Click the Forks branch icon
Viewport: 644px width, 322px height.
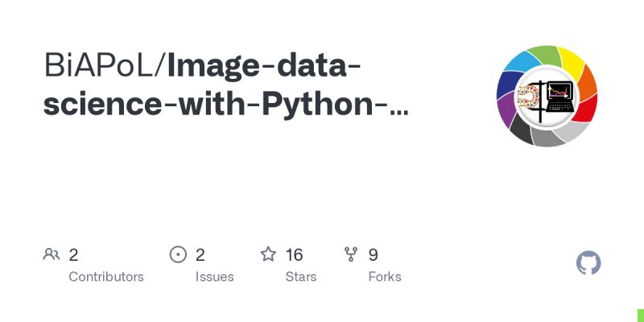pyautogui.click(x=351, y=255)
